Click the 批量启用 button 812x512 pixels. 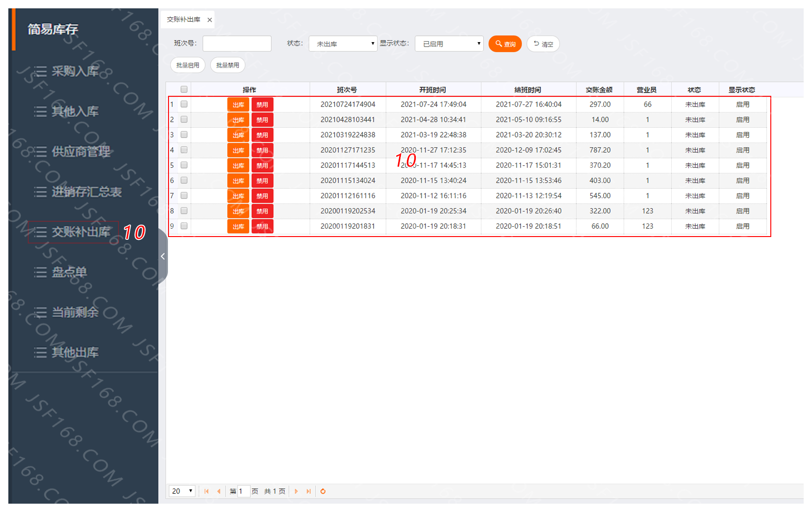(x=188, y=65)
